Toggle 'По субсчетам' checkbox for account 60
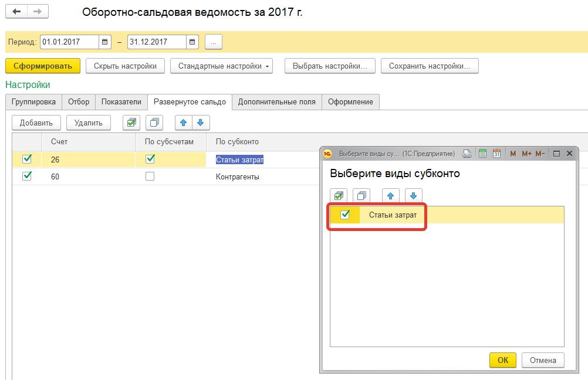Screen dimensions: 588x380 click(150, 176)
